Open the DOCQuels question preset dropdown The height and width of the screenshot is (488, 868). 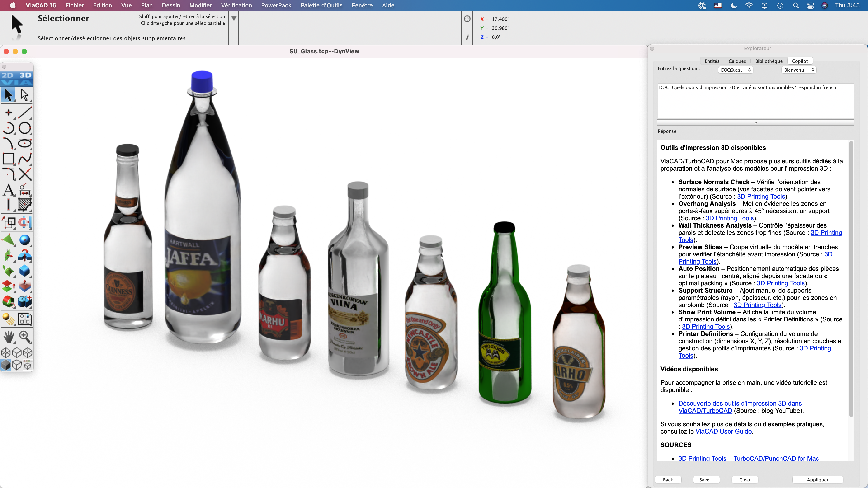coord(736,70)
